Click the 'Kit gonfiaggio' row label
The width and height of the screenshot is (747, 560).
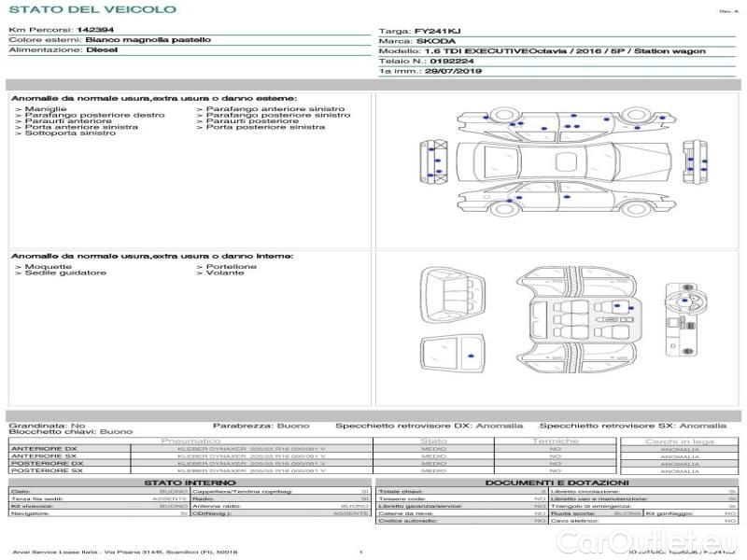669,514
